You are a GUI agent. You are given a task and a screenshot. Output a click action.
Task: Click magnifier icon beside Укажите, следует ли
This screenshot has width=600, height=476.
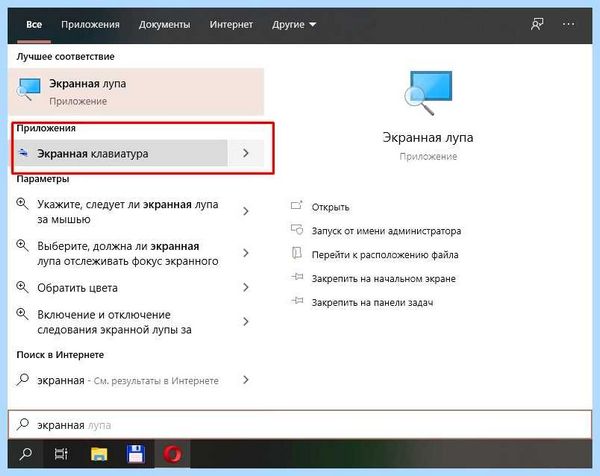tap(22, 204)
